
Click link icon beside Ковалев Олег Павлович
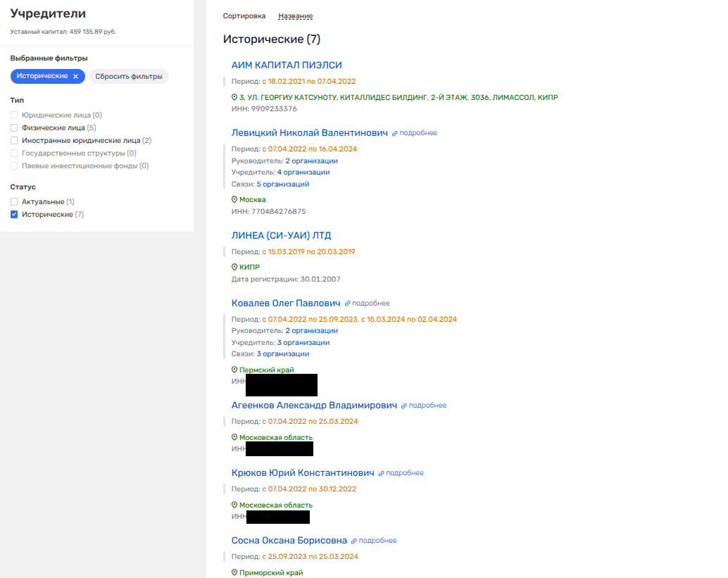347,303
